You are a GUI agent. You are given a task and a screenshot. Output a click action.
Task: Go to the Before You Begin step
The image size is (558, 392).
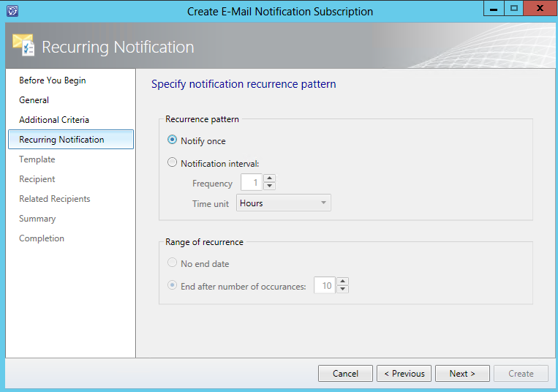tap(53, 80)
